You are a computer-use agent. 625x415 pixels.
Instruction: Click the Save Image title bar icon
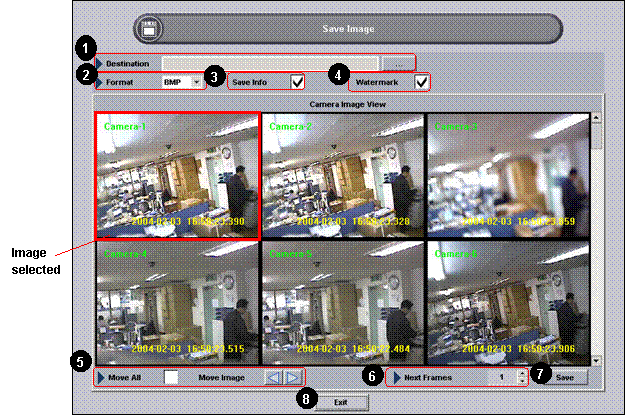point(148,29)
